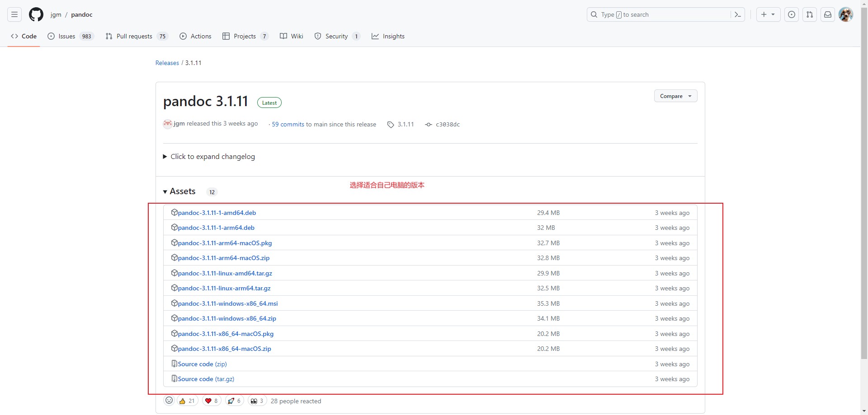Toggle the rocket reaction
The image size is (868, 415).
click(235, 401)
